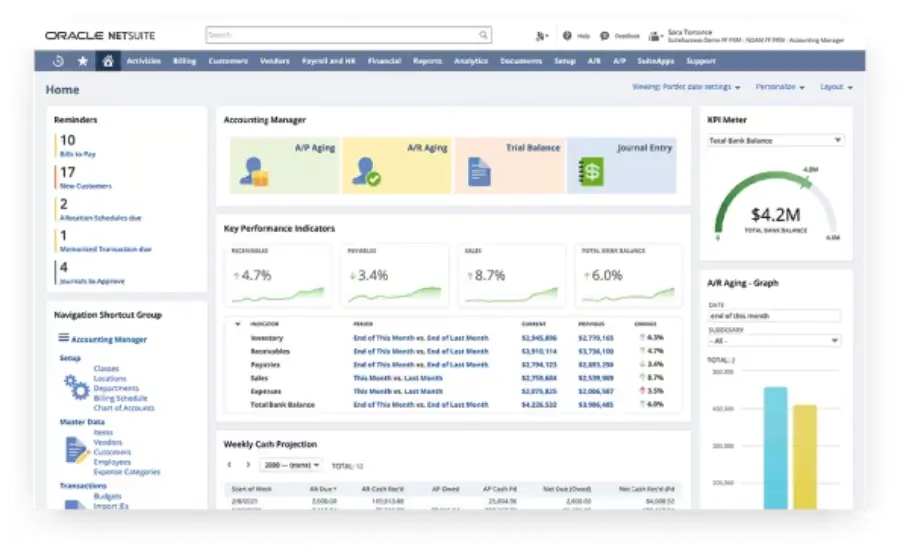Click the Total Bank Balance 6.0% KPI card

pyautogui.click(x=629, y=275)
